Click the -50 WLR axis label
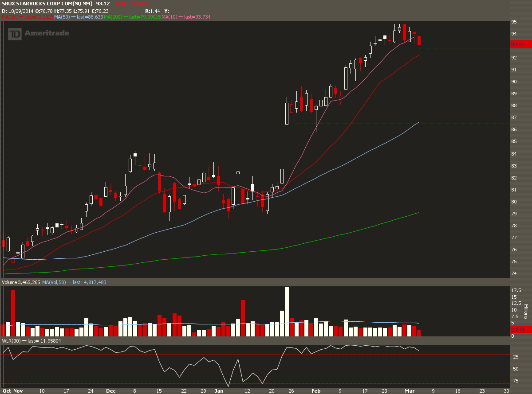 click(515, 369)
